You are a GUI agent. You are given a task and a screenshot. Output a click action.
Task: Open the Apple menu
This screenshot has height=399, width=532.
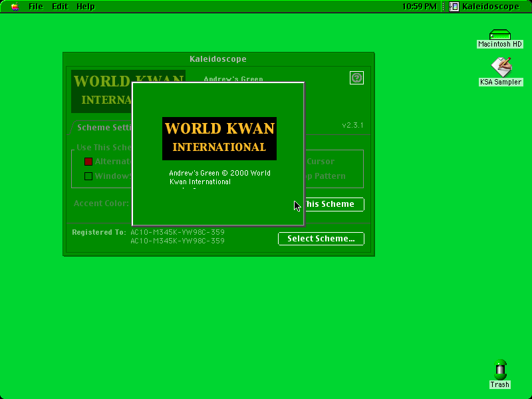point(15,7)
